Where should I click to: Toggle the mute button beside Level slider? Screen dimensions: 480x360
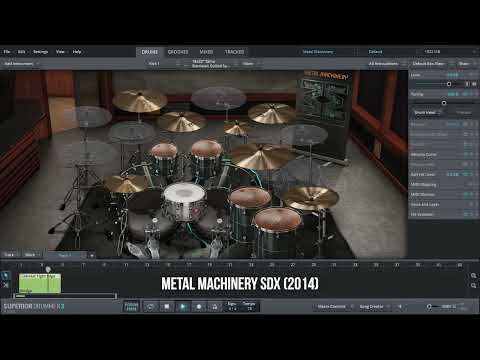click(474, 84)
